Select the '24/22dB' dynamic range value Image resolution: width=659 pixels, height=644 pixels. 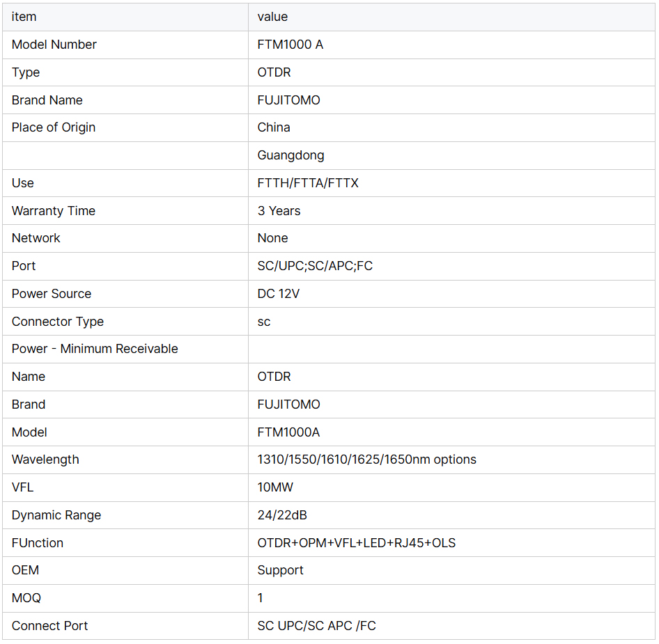point(282,515)
